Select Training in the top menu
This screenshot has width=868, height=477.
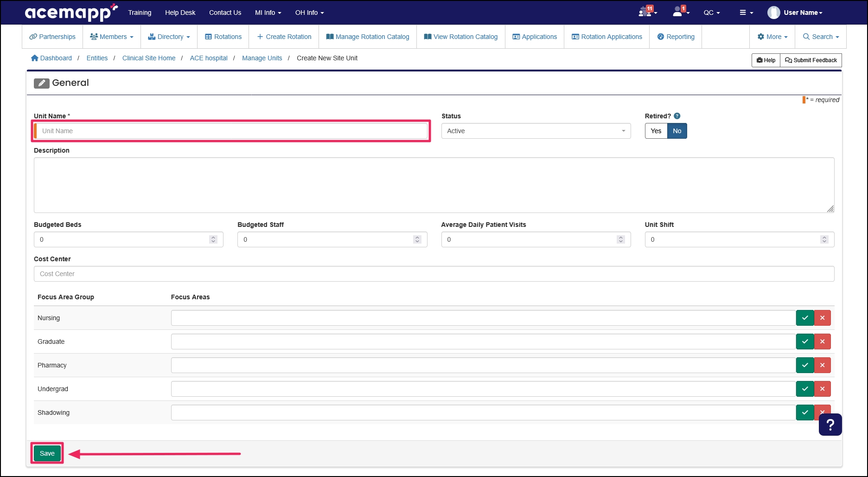point(140,13)
